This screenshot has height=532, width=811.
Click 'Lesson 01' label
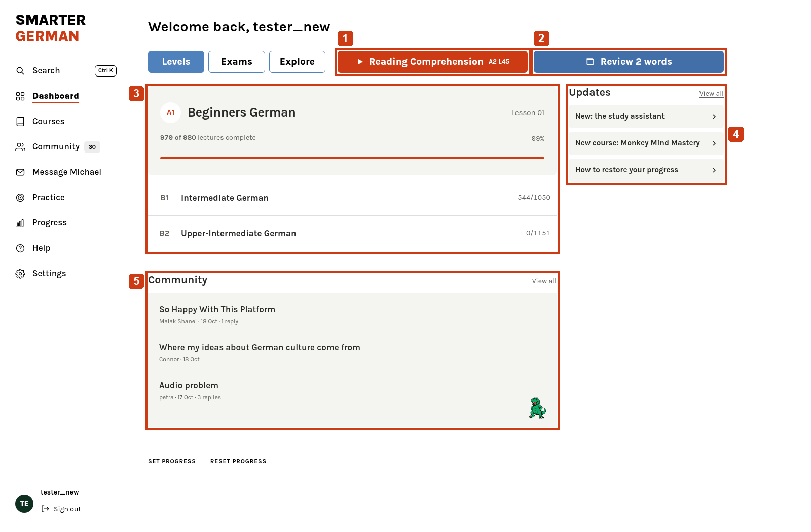528,113
